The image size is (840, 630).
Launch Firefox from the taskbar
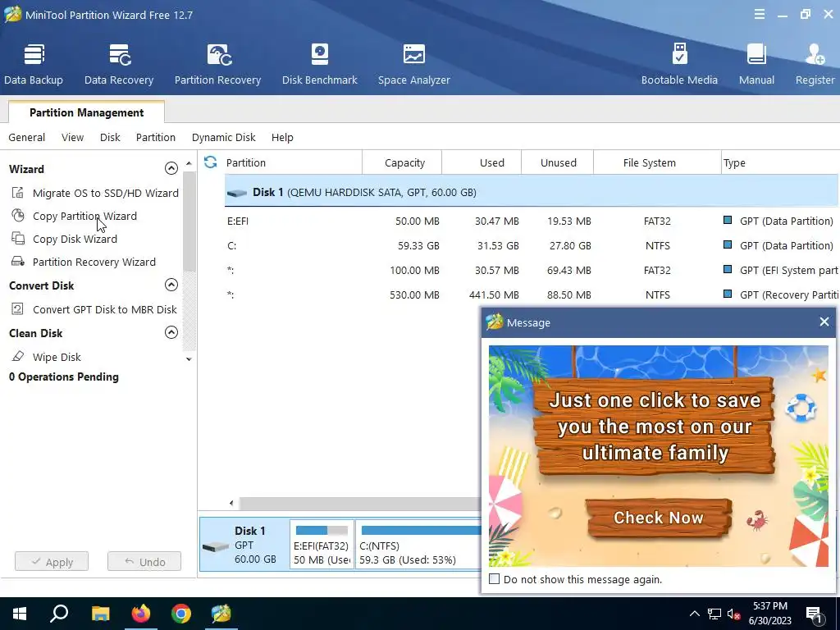(141, 614)
